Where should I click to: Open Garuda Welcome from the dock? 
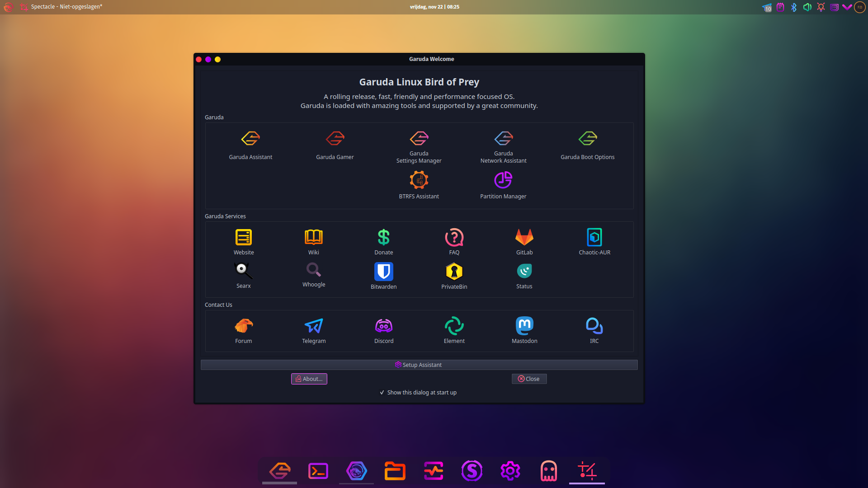tap(280, 471)
